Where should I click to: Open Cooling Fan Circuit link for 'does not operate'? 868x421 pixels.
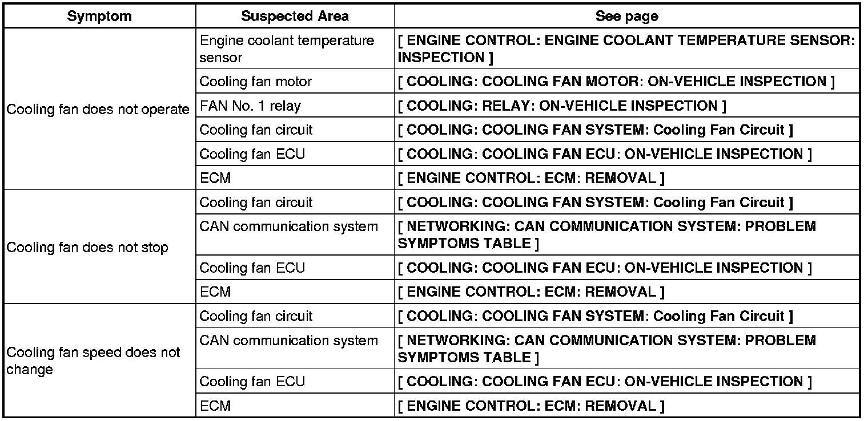(x=595, y=130)
